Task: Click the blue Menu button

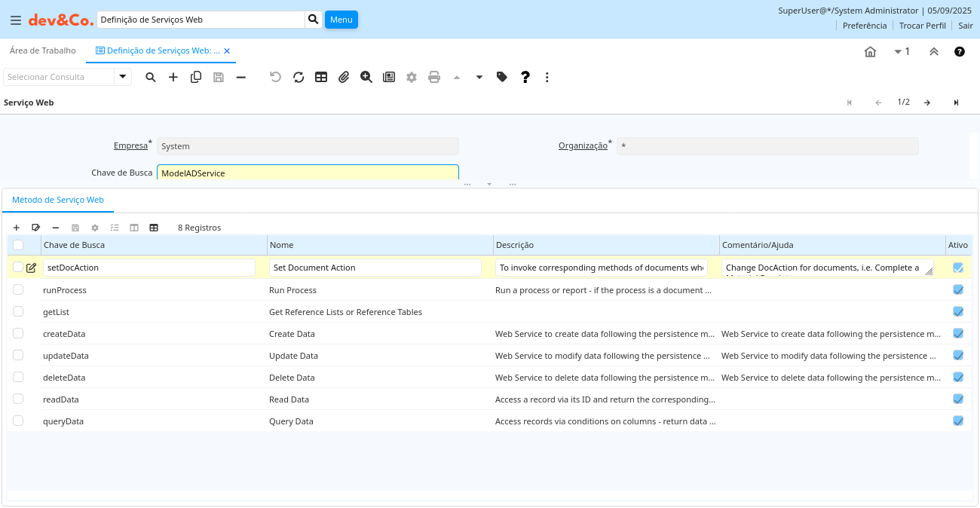Action: (x=341, y=20)
